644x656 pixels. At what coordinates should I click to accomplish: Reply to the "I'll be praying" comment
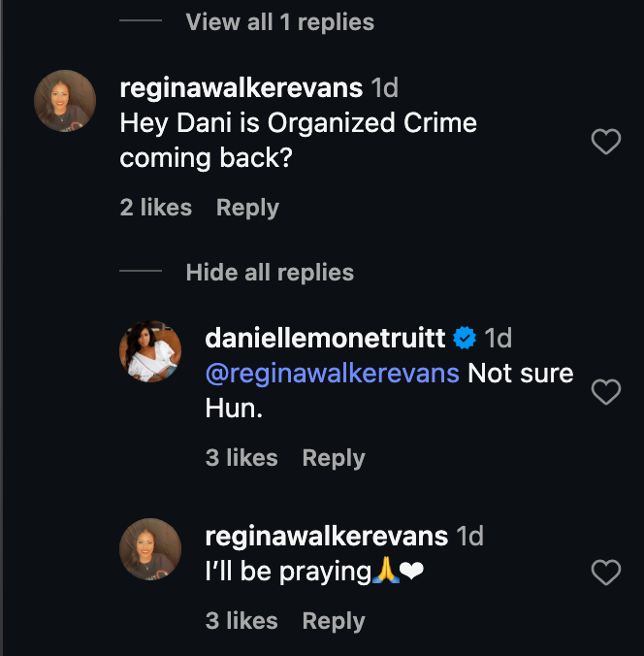[x=334, y=621]
